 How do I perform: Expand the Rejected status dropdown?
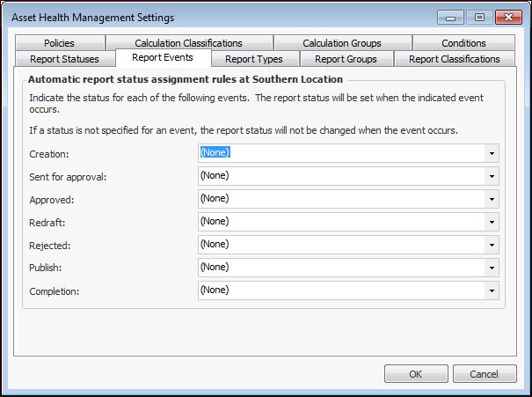(492, 245)
